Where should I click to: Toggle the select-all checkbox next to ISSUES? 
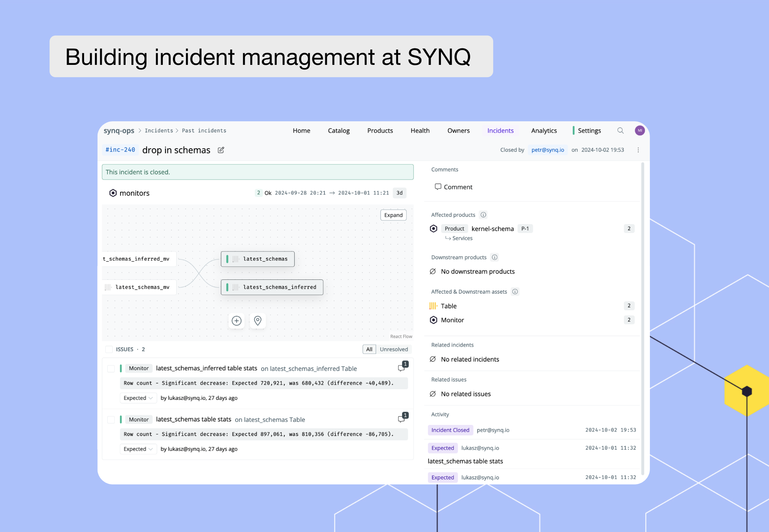coord(109,349)
